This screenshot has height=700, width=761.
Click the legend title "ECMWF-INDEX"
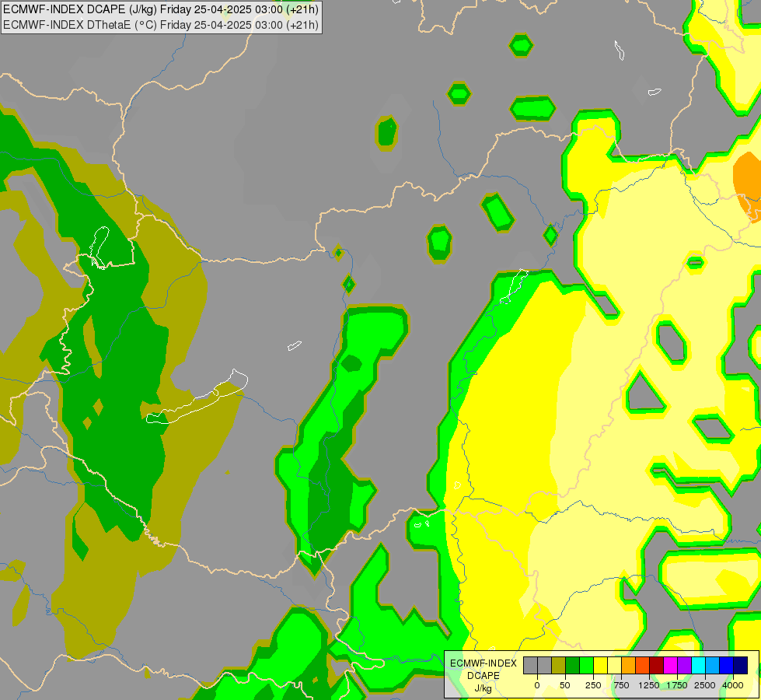[483, 663]
